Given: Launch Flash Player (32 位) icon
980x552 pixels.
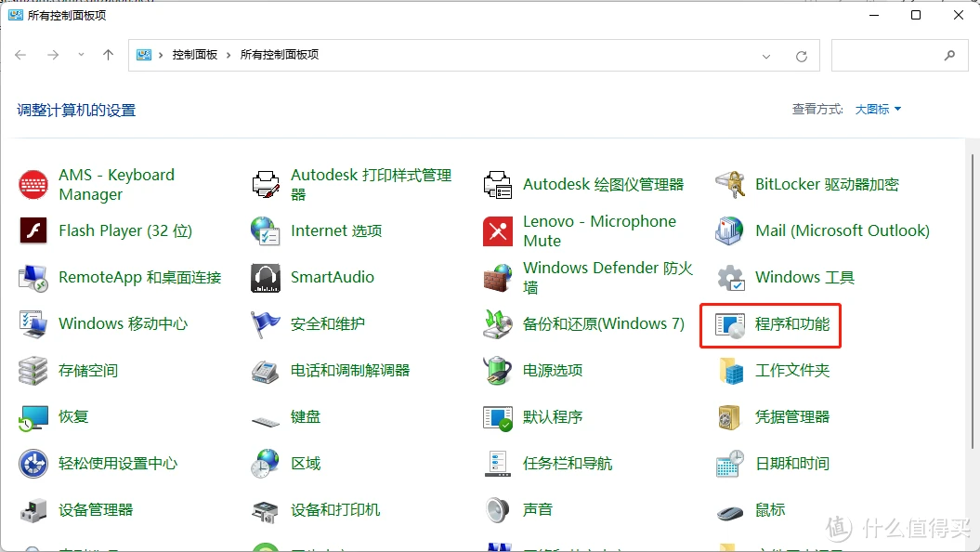Looking at the screenshot, I should (33, 230).
